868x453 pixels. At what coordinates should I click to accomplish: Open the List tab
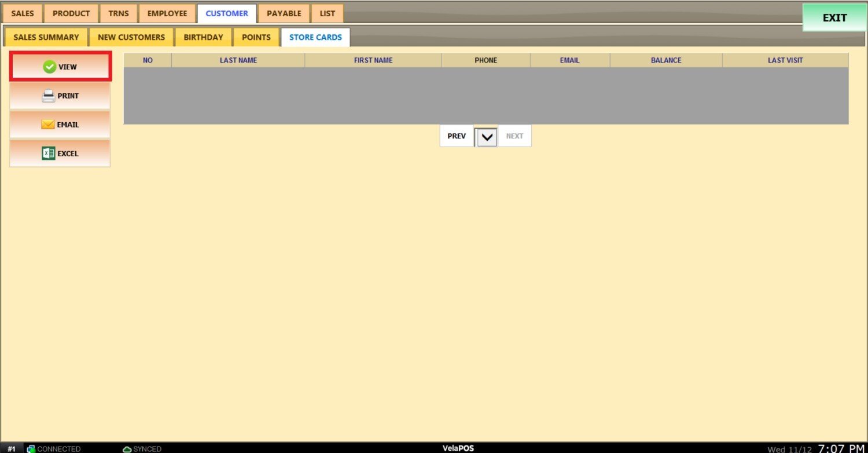coord(328,13)
